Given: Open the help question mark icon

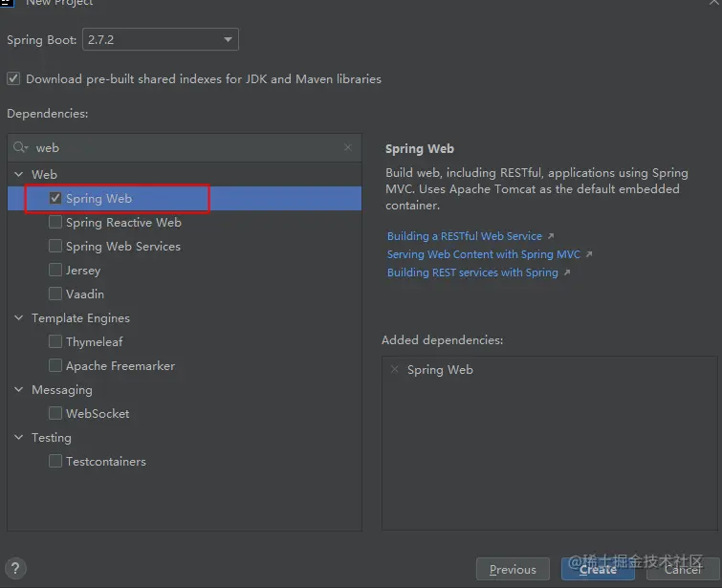Looking at the screenshot, I should click(15, 568).
